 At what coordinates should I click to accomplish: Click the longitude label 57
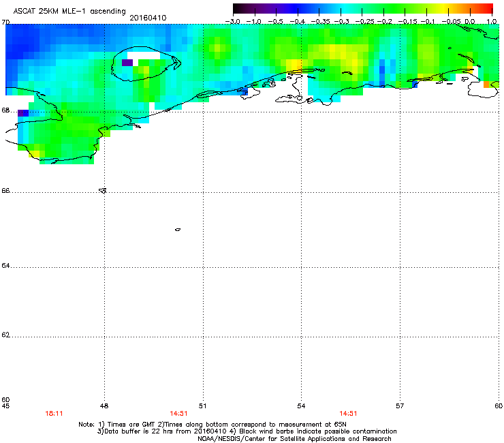click(400, 406)
